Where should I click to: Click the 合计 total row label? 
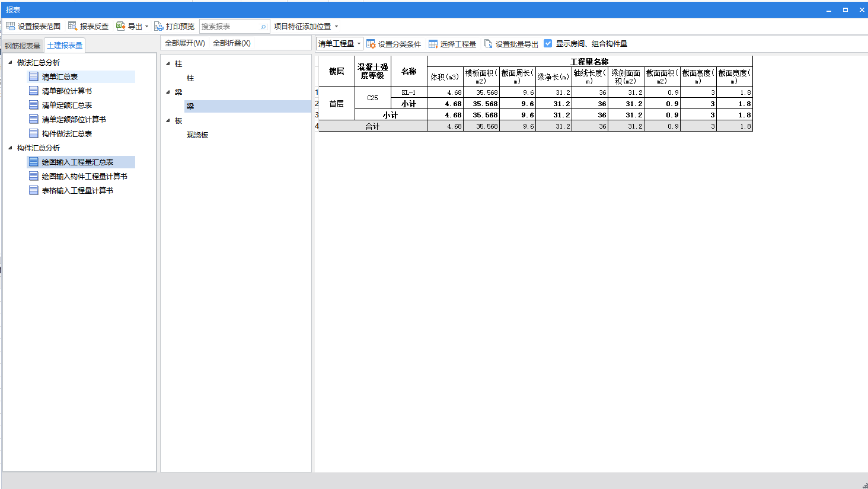pos(373,126)
